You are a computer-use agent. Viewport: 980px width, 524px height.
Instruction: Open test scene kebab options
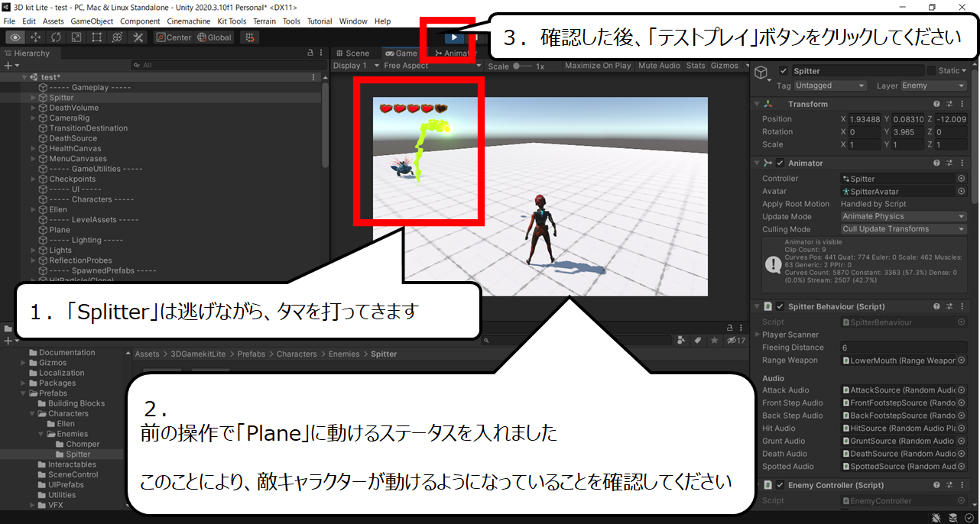point(313,77)
